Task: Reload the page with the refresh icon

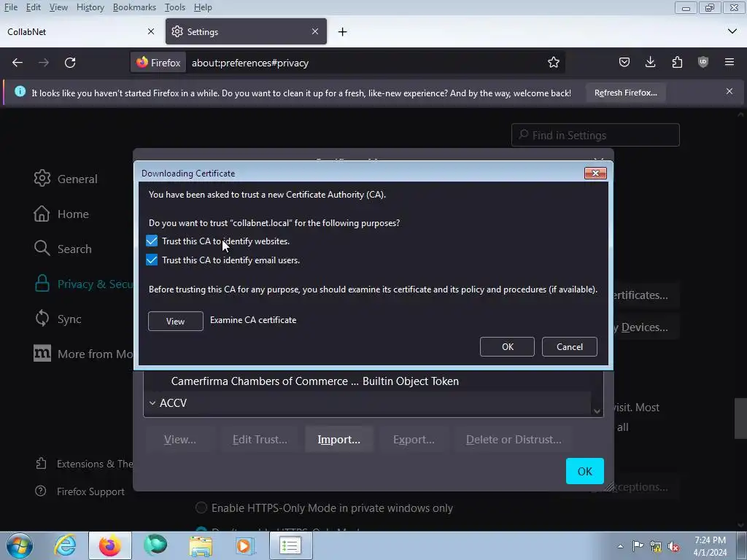Action: tap(70, 63)
